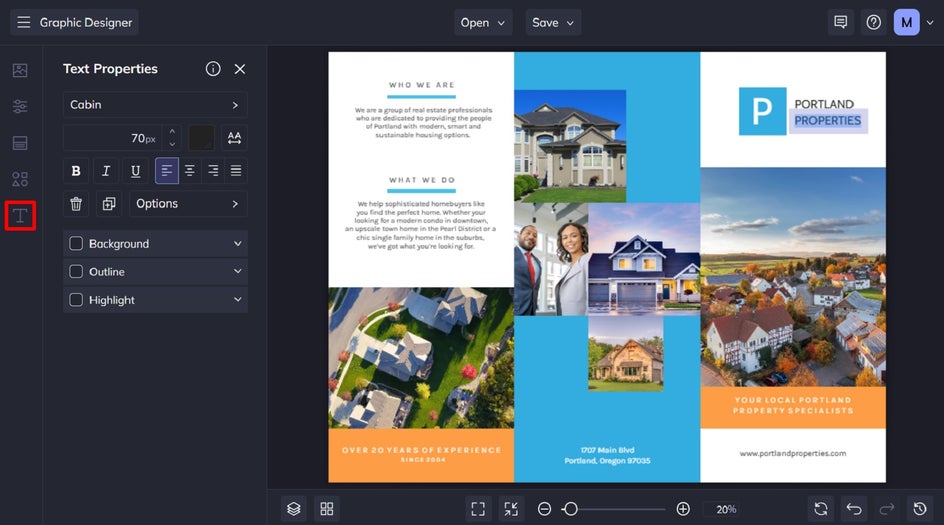The width and height of the screenshot is (944, 525).
Task: Click the M user avatar
Action: point(906,22)
